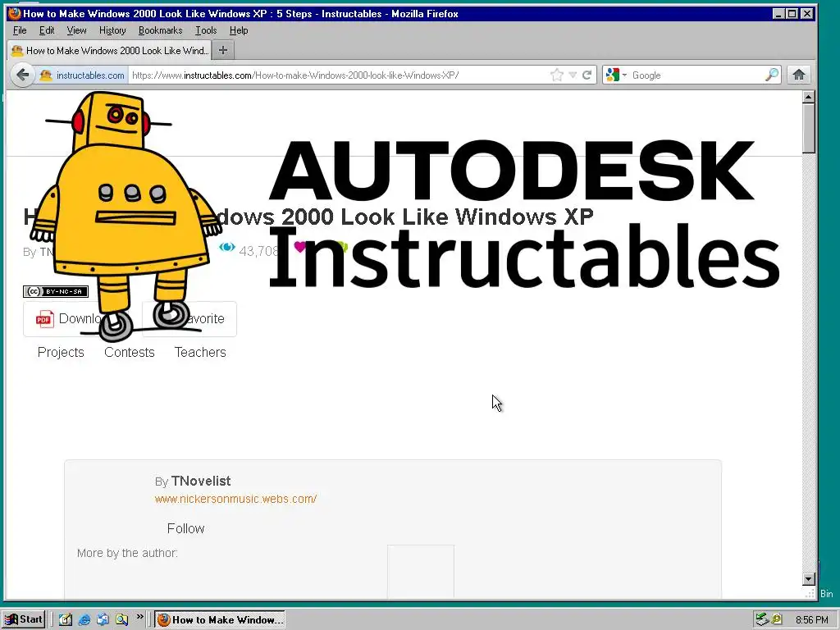
Task: Click the fourth quick launch search icon
Action: (x=121, y=619)
